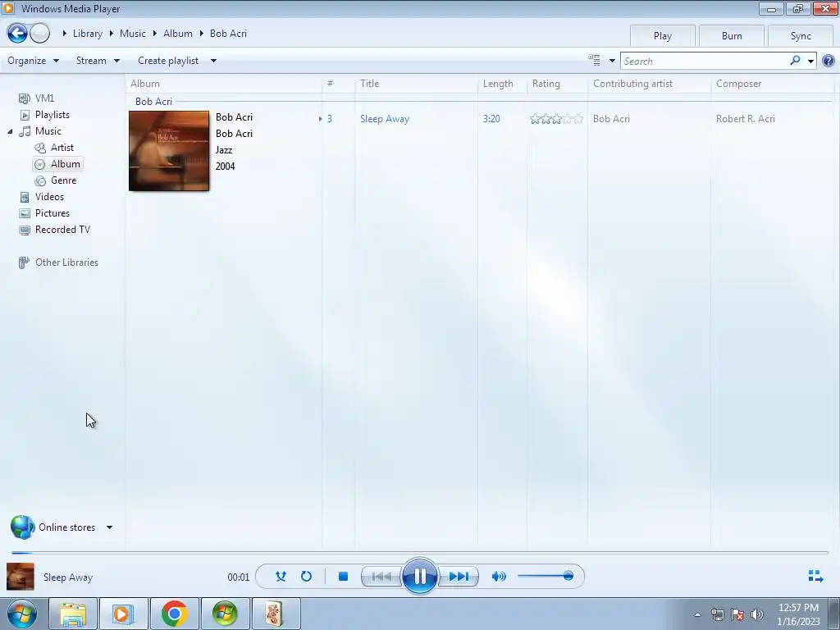Image resolution: width=840 pixels, height=630 pixels.
Task: Switch to Now Playing mode
Action: tap(815, 577)
